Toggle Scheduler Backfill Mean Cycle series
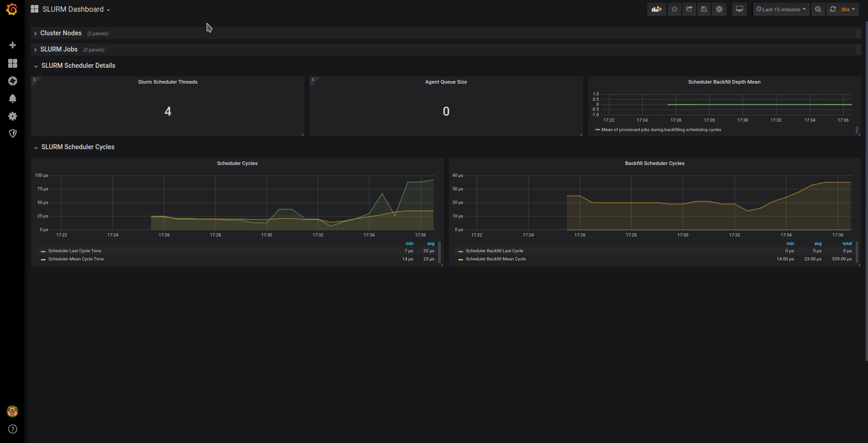 (495, 259)
